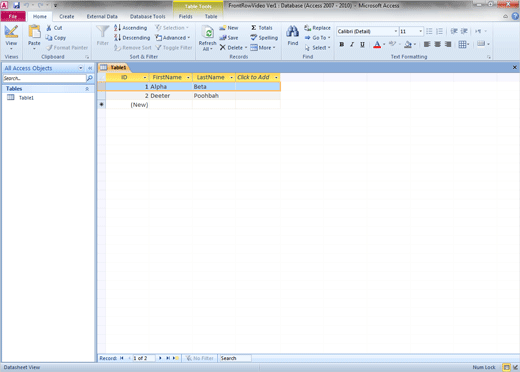Copy the selected record
Screen dimensions: 520x372
point(56,38)
